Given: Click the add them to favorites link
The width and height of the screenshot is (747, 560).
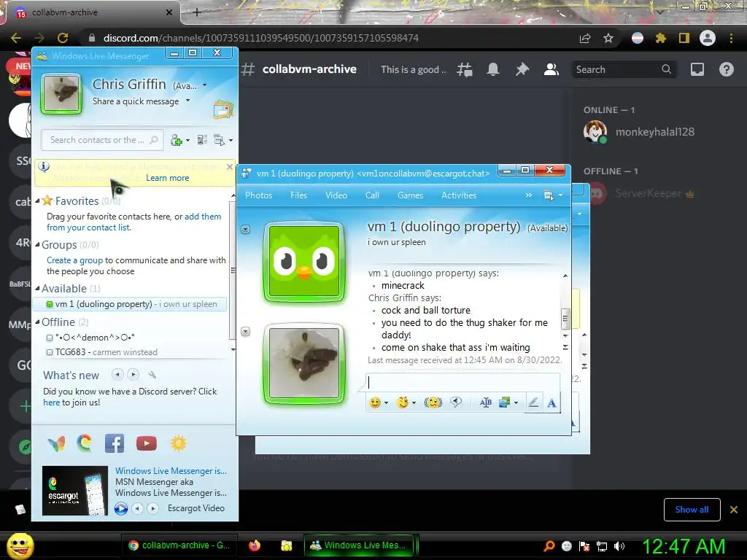Looking at the screenshot, I should tap(203, 216).
